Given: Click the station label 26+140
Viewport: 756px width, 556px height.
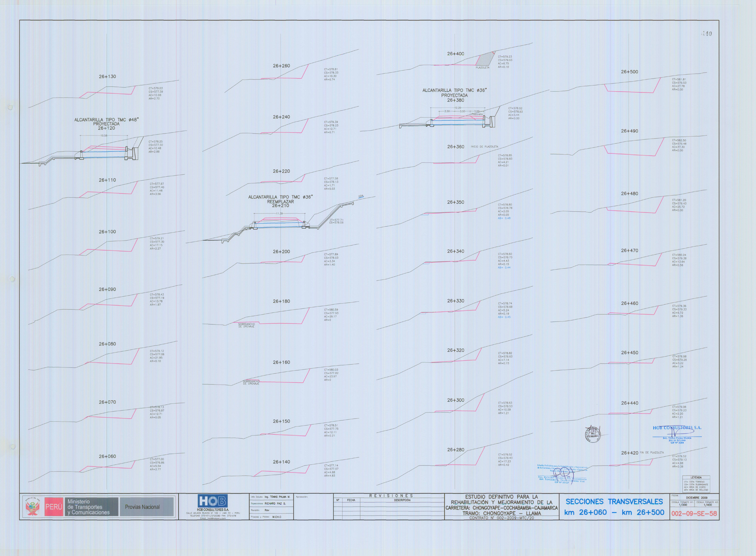Looking at the screenshot, I should pos(281,462).
